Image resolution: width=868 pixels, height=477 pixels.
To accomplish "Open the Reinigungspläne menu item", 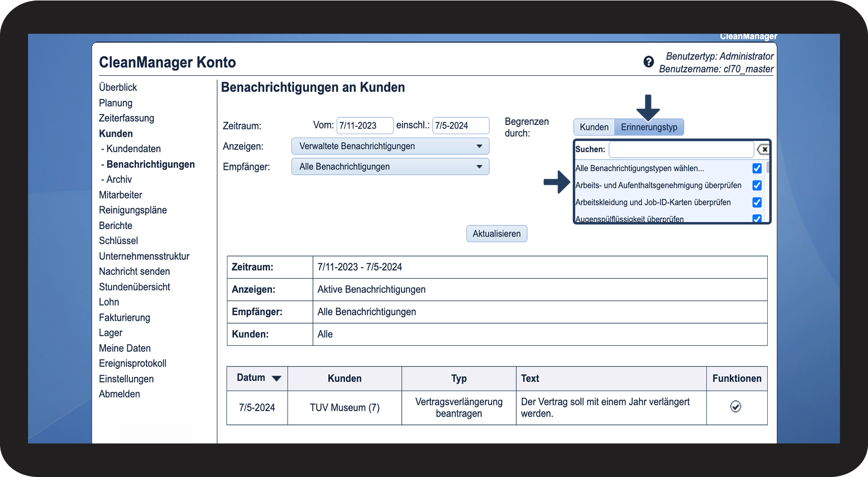I will pyautogui.click(x=133, y=210).
